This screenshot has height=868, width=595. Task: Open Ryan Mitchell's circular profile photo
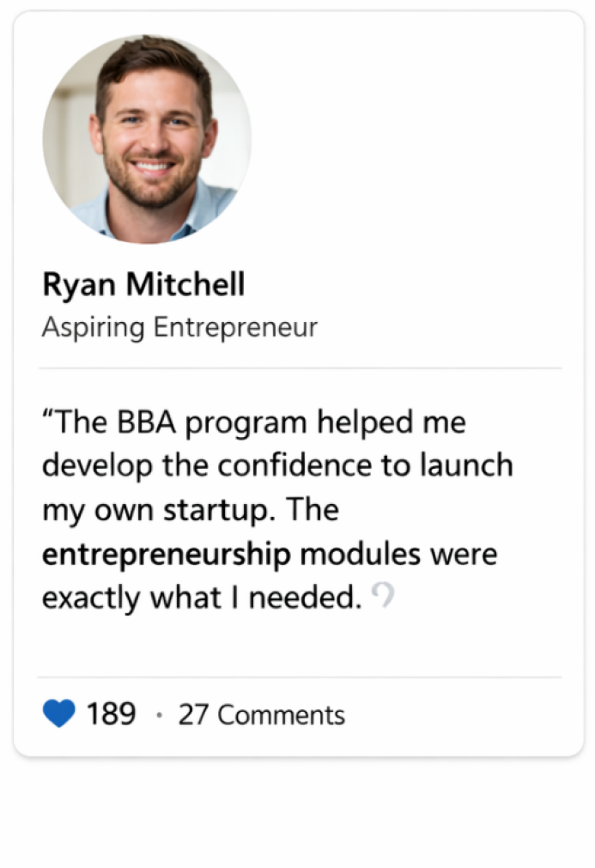click(x=147, y=139)
